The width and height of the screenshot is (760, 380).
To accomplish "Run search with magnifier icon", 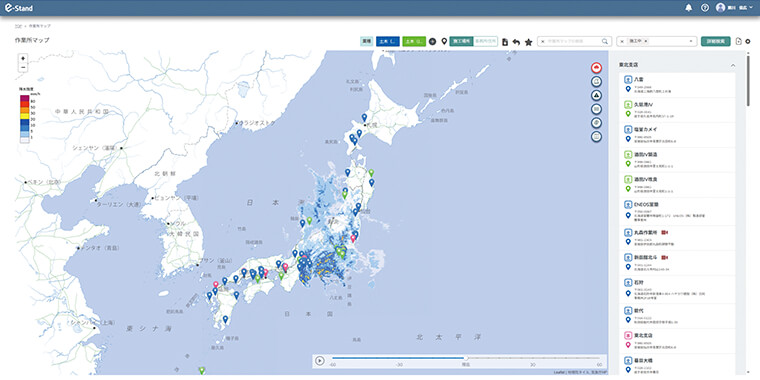I will click(x=605, y=42).
